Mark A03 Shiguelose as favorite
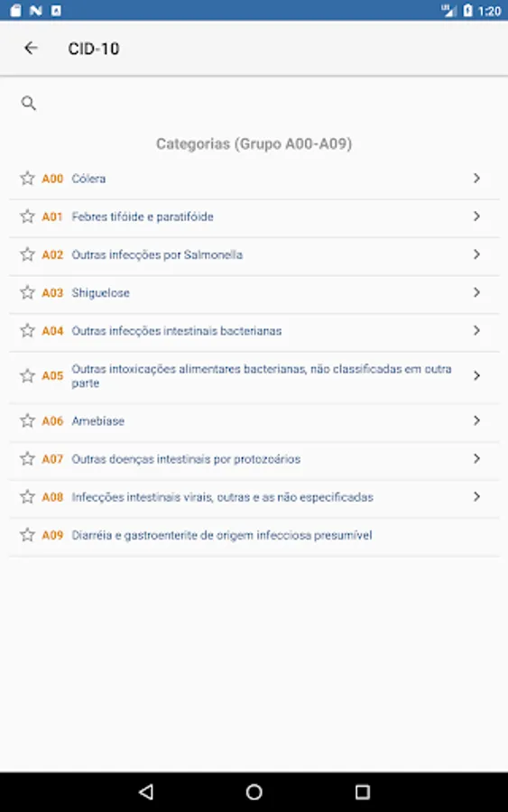This screenshot has height=812, width=508. tap(27, 292)
